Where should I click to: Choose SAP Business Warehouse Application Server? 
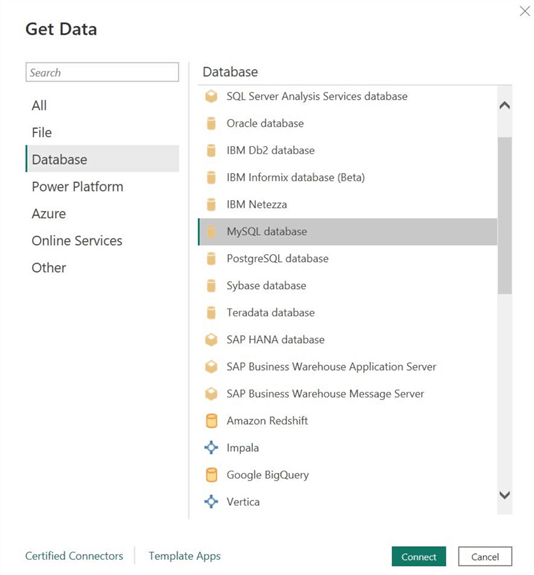[x=348, y=367]
